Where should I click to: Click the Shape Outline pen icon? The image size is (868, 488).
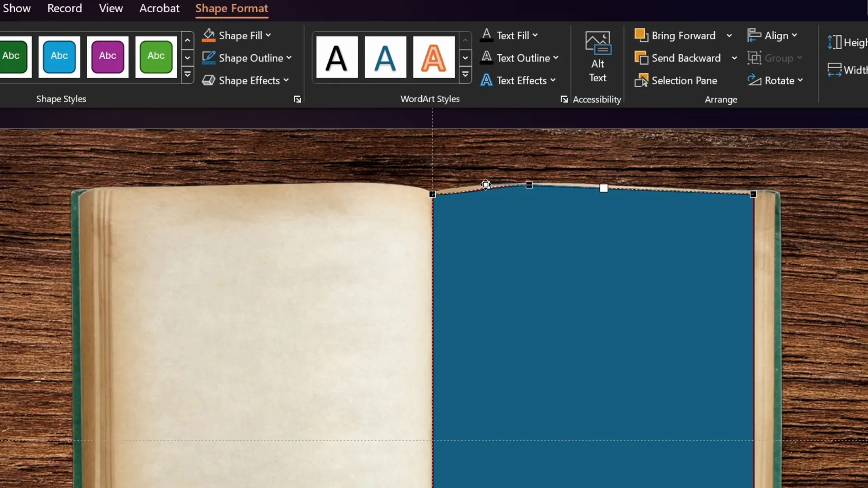pyautogui.click(x=208, y=58)
